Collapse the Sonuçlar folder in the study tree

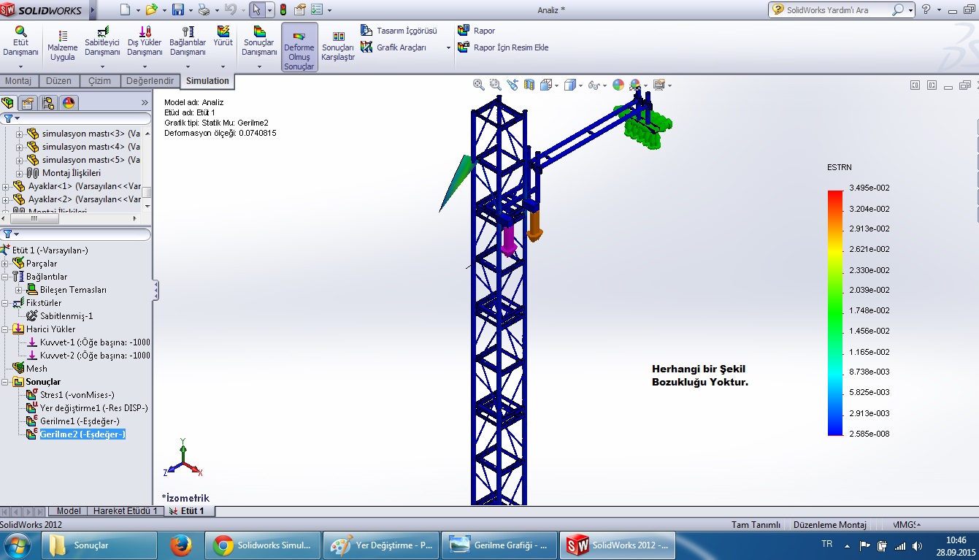6,382
